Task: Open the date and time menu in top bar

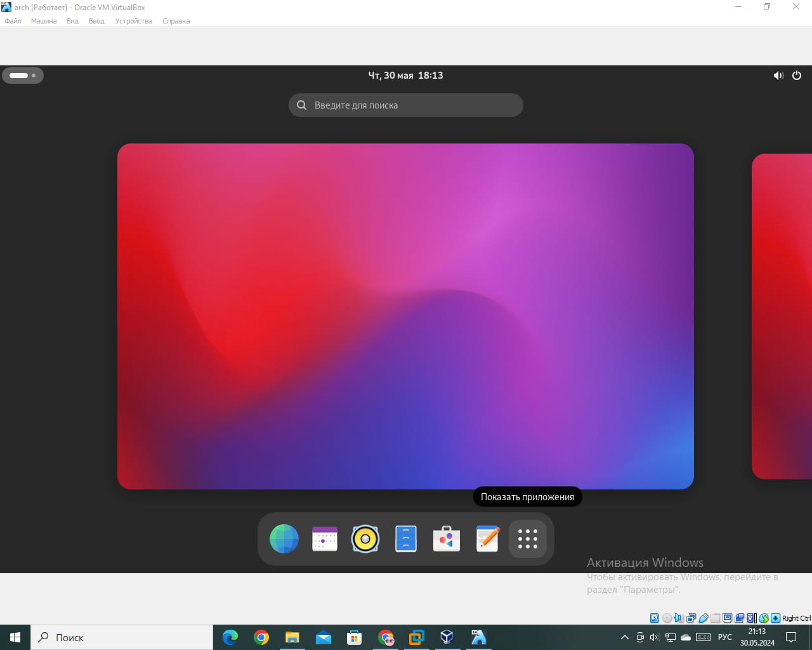Action: point(406,76)
